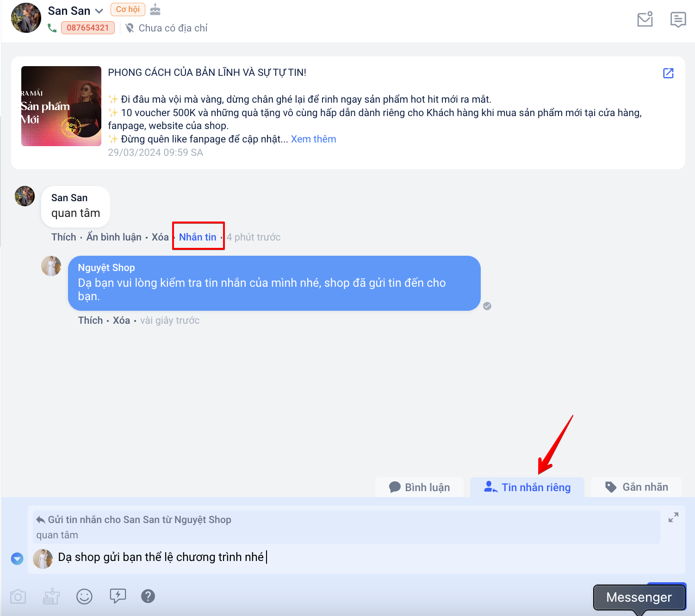Open the Gắn nhãn tab
Screen dimensions: 695x616
636,487
